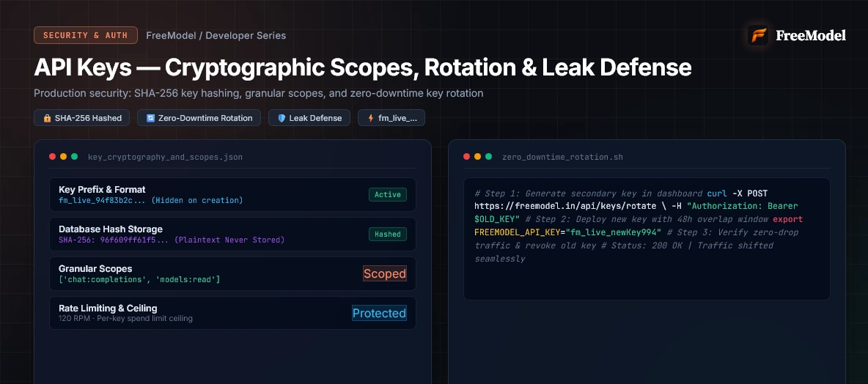This screenshot has width=868, height=384.
Task: Open the Zero-Downtime Rotation tag
Action: (x=199, y=118)
